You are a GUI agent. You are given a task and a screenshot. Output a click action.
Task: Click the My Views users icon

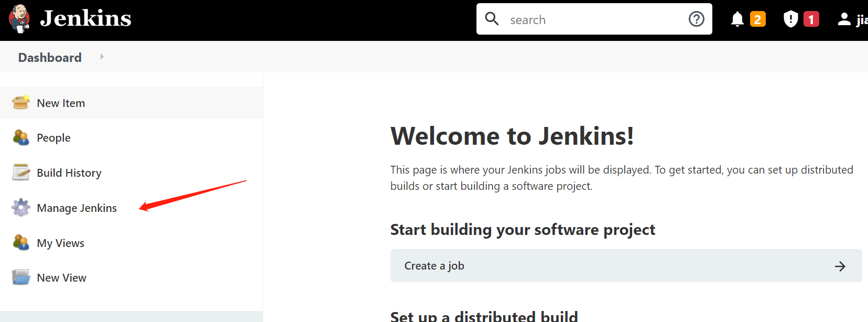[x=21, y=243]
